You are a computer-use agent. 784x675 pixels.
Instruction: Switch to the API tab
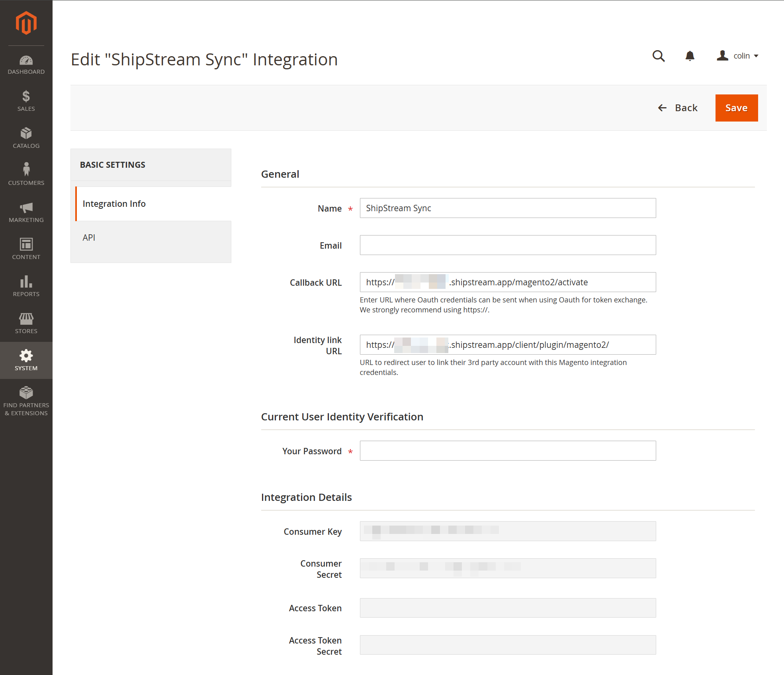tap(89, 238)
